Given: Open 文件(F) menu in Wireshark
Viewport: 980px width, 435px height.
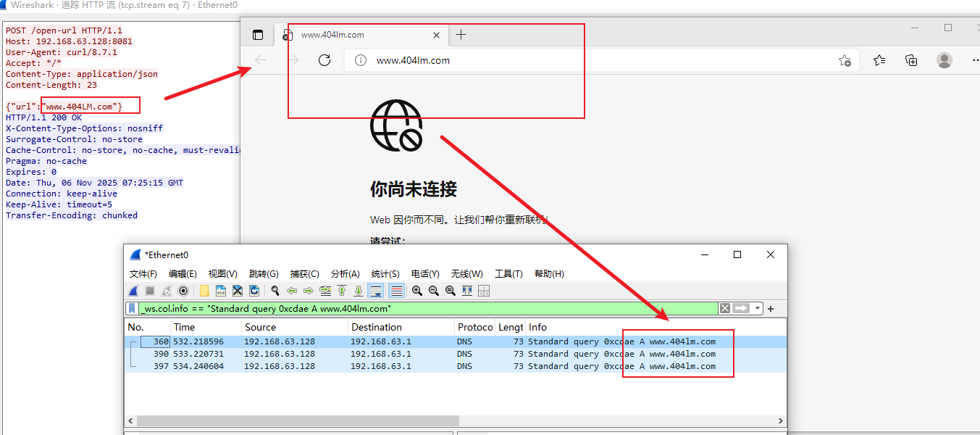Looking at the screenshot, I should (x=143, y=273).
